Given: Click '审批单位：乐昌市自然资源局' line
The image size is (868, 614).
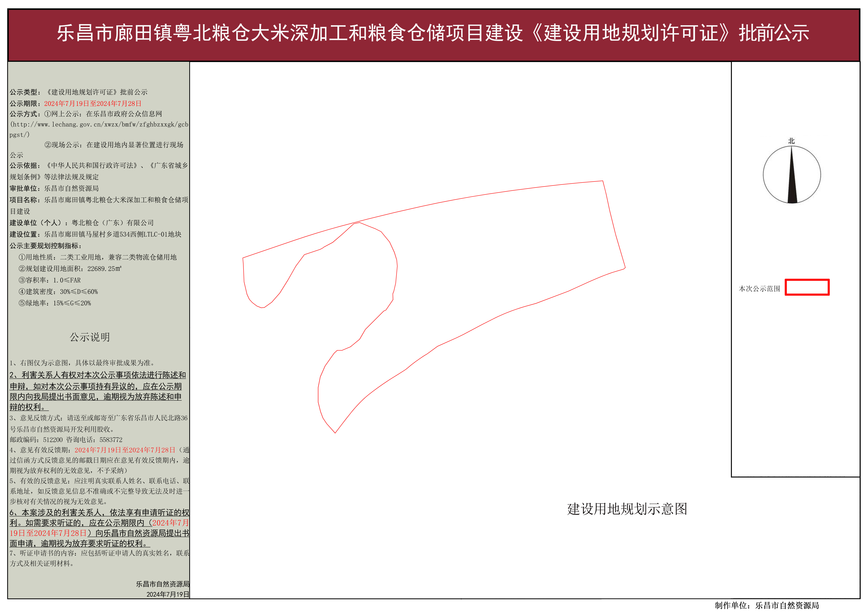Looking at the screenshot, I should pyautogui.click(x=54, y=188).
